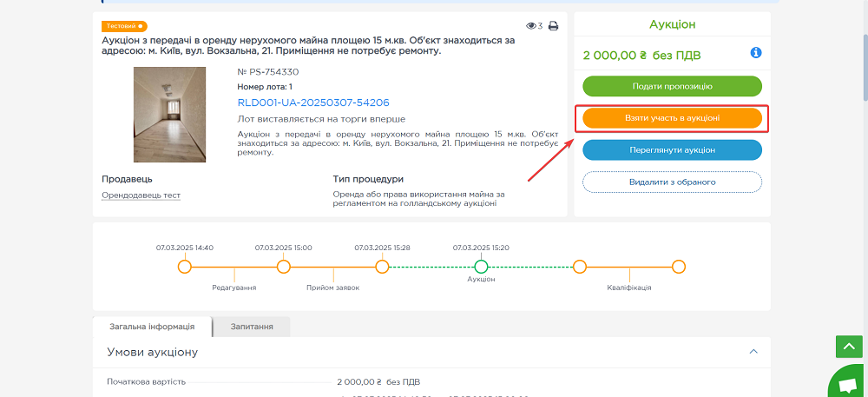The height and width of the screenshot is (397, 868).
Task: Click the room photo thumbnail
Action: [169, 115]
